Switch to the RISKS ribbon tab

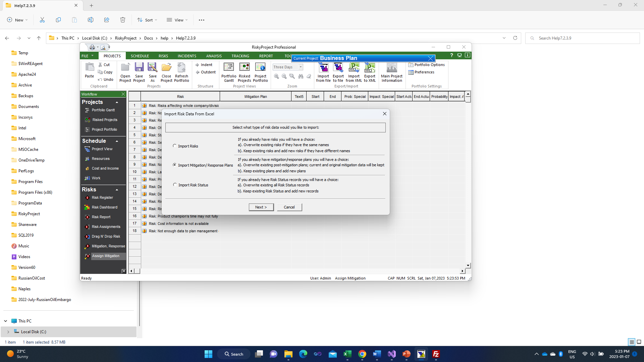163,56
